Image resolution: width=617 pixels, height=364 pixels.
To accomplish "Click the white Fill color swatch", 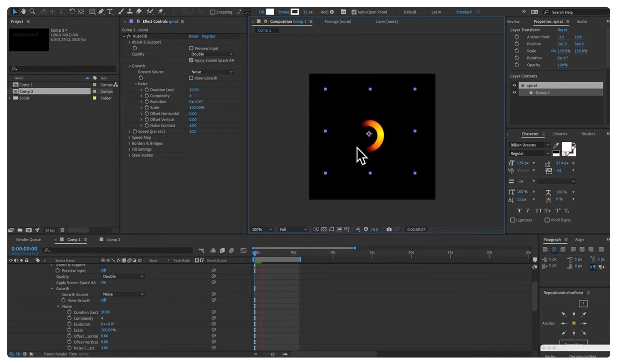I will (x=270, y=12).
